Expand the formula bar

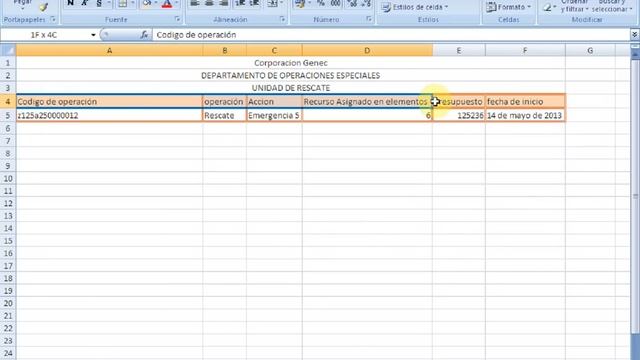[x=635, y=35]
